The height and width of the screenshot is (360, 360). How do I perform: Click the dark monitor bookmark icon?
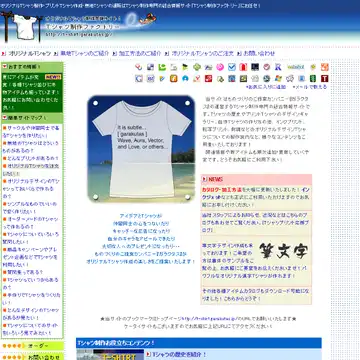point(255,67)
